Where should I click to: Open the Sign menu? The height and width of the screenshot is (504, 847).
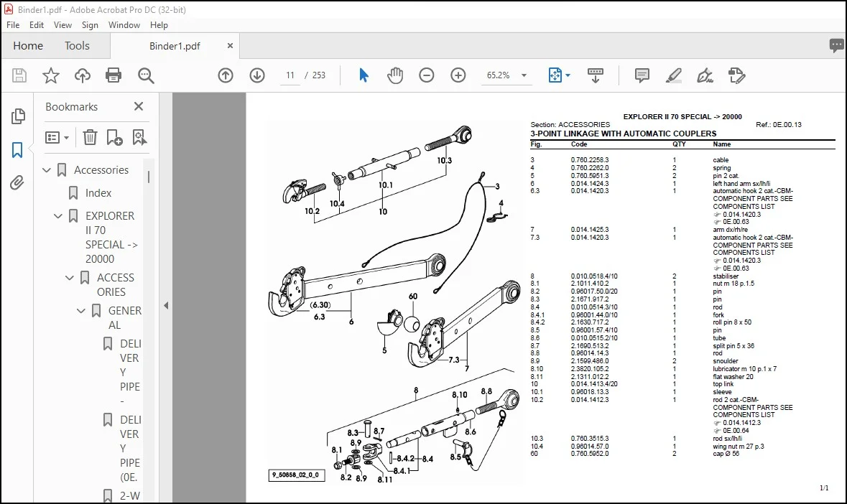[x=90, y=25]
